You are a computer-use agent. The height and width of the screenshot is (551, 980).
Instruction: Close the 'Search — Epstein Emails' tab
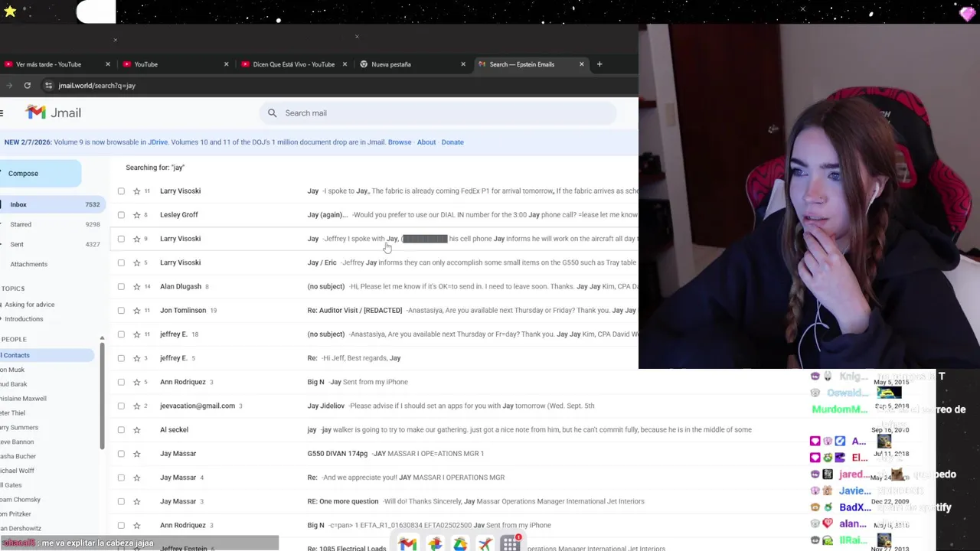[x=581, y=64]
